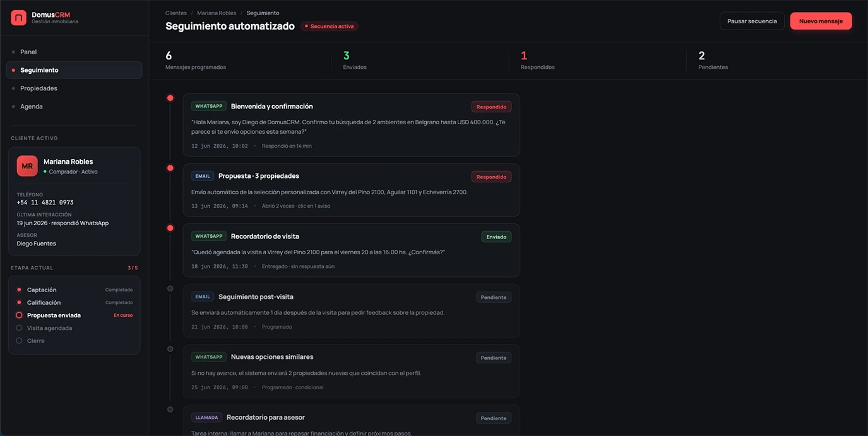Click Pendiente badge on Recordatorio para asesor
The height and width of the screenshot is (436, 868).
(x=494, y=418)
